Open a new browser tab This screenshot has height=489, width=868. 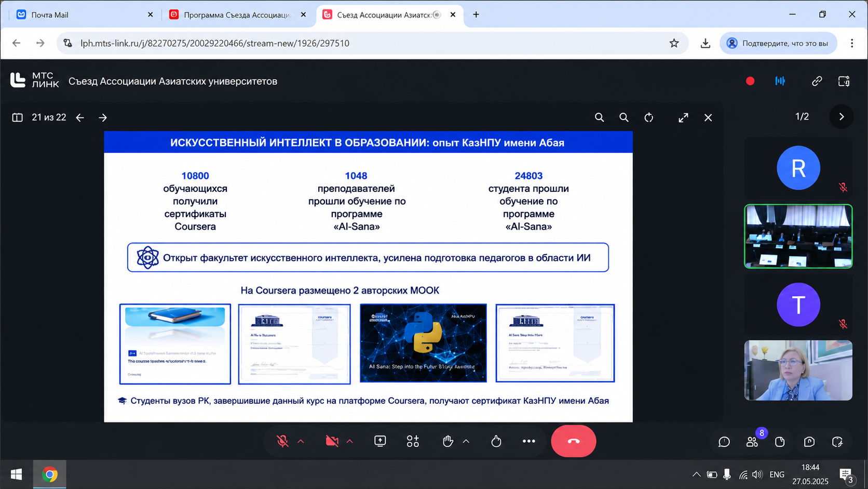476,15
